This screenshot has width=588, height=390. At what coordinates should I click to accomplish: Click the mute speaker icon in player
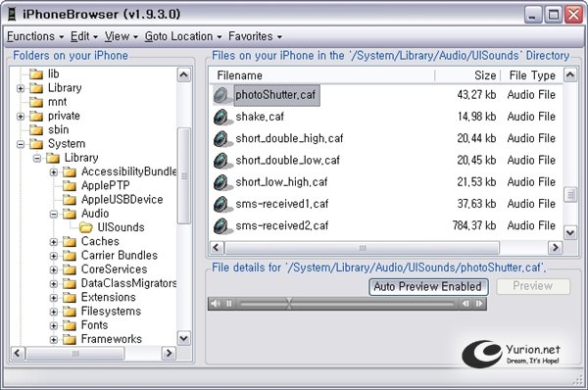point(216,304)
